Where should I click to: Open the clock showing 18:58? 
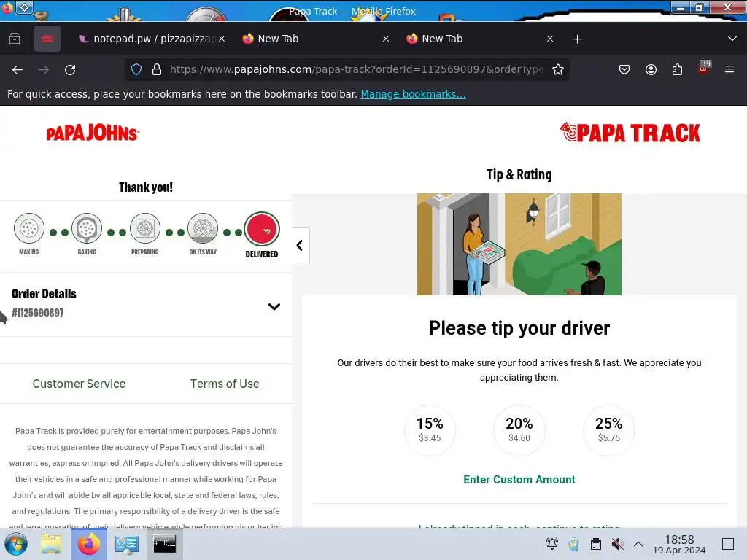click(x=679, y=544)
